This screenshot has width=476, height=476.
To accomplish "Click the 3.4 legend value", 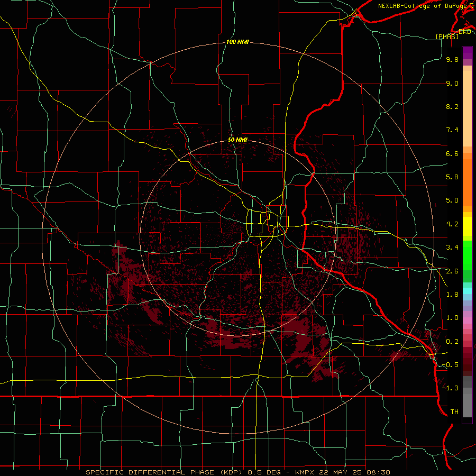I will point(452,248).
